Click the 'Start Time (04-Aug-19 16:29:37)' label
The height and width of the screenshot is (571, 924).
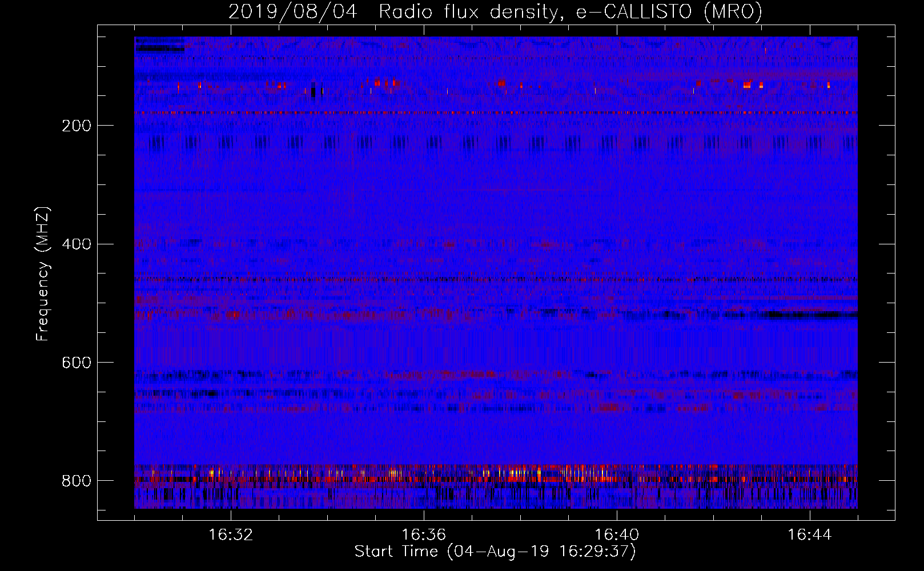[x=495, y=552]
